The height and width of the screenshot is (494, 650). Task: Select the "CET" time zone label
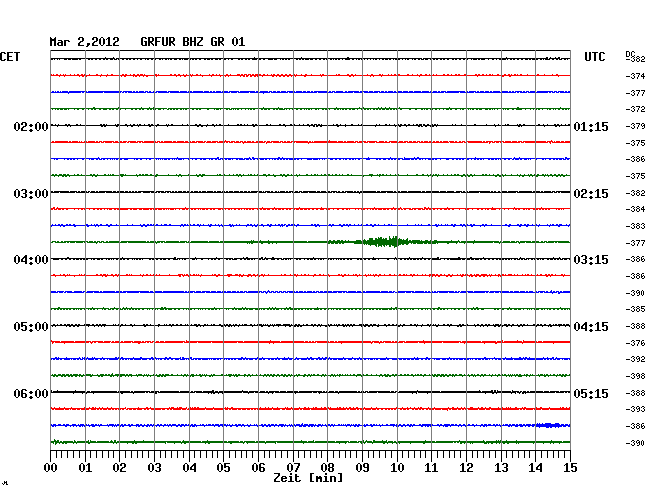point(10,57)
